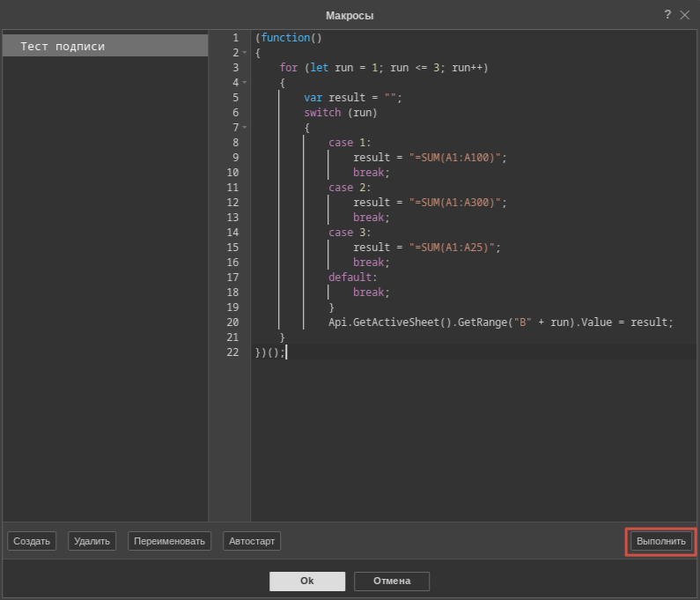The image size is (700, 600).
Task: Click the function keyword on line 1
Action: 285,38
